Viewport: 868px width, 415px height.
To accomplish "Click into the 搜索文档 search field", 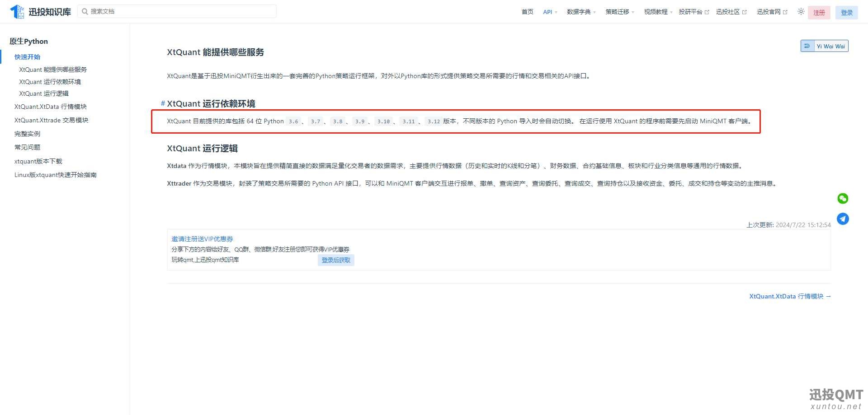I will 177,11.
